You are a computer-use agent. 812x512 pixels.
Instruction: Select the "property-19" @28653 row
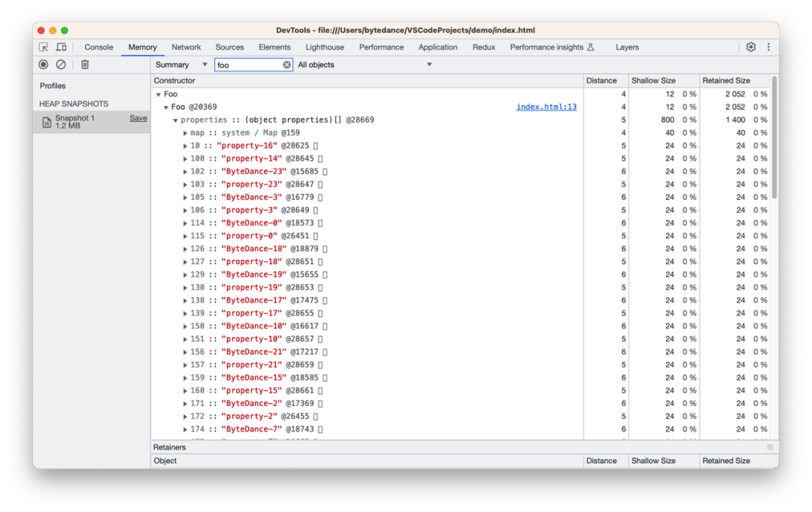[461, 287]
